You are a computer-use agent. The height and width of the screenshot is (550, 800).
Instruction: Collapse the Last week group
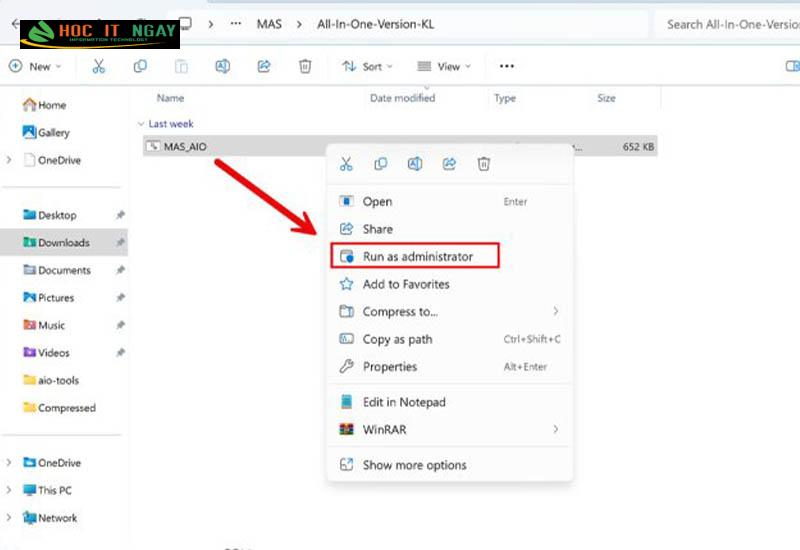[x=141, y=124]
